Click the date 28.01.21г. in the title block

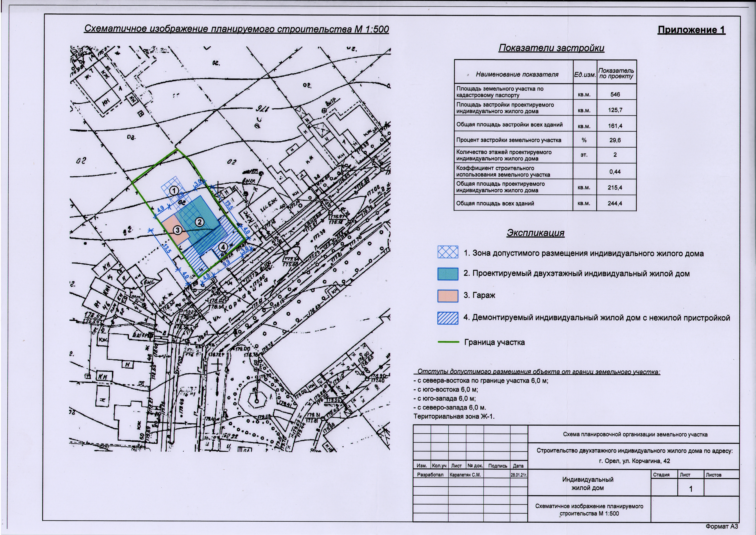click(x=519, y=475)
